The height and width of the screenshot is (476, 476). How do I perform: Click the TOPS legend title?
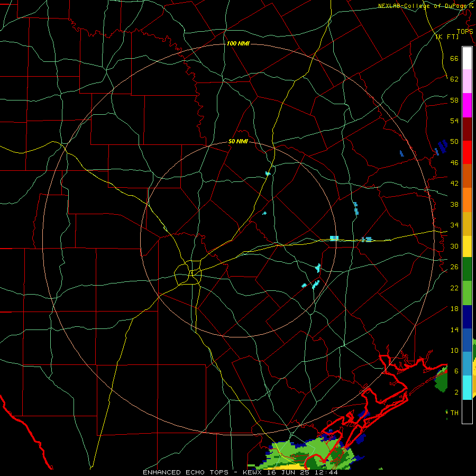click(x=465, y=31)
